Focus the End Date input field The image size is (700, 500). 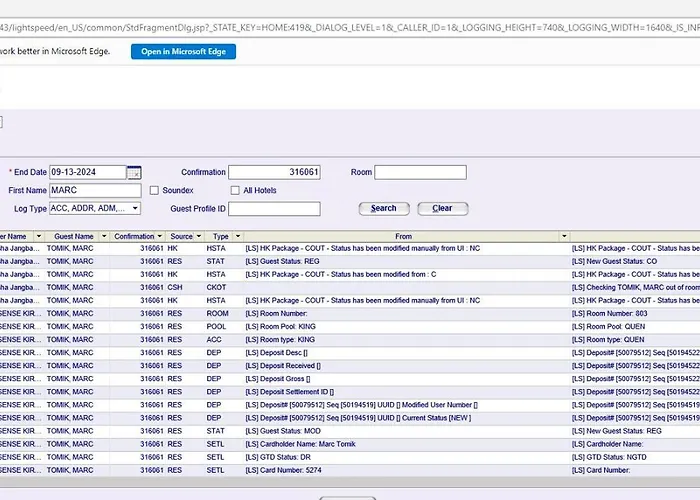pos(88,172)
